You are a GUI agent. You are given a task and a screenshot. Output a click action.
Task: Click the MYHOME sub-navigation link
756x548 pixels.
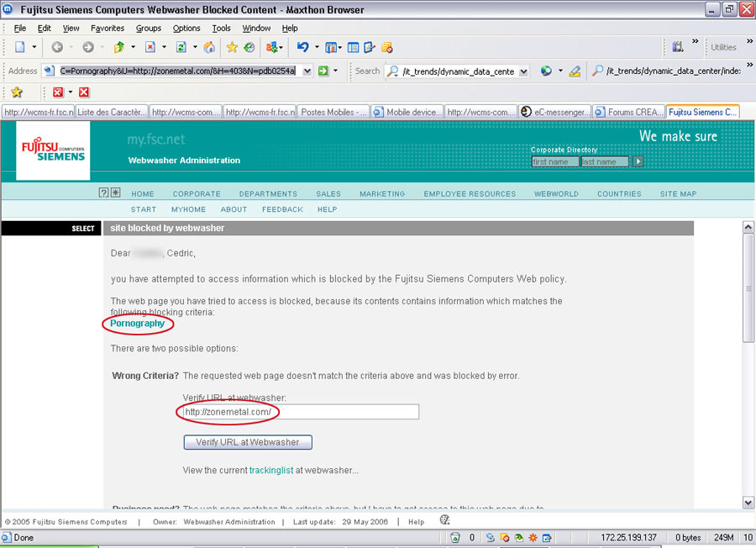pos(188,209)
